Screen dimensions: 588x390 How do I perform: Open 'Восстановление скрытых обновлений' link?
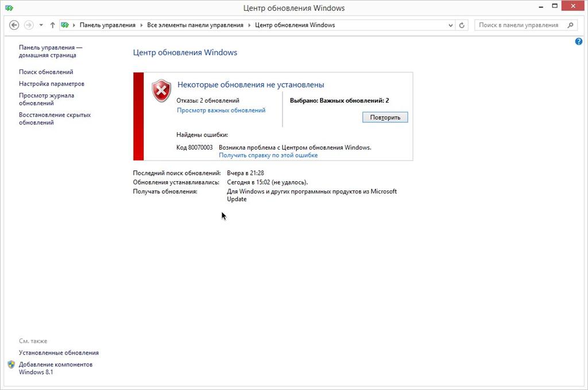point(55,119)
